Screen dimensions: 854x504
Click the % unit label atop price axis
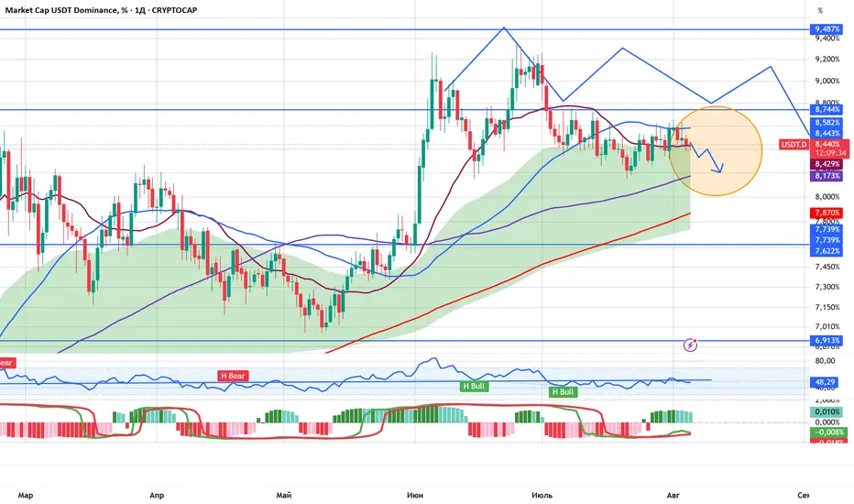coord(820,11)
